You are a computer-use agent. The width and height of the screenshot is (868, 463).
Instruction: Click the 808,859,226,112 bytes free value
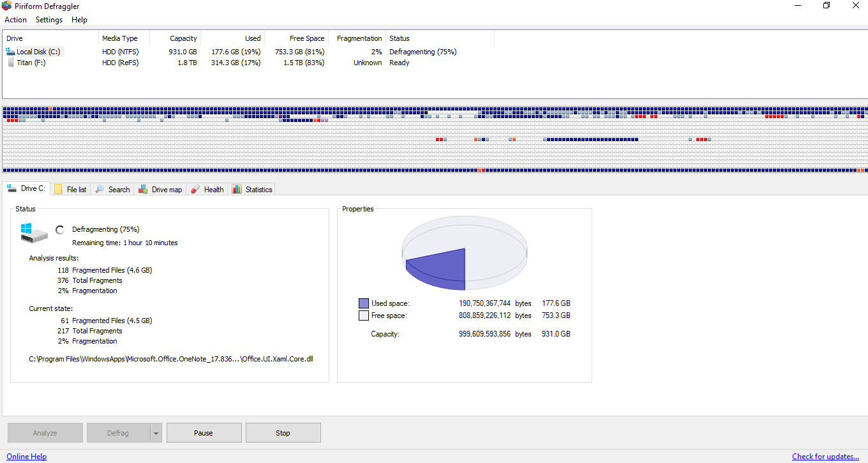(495, 315)
